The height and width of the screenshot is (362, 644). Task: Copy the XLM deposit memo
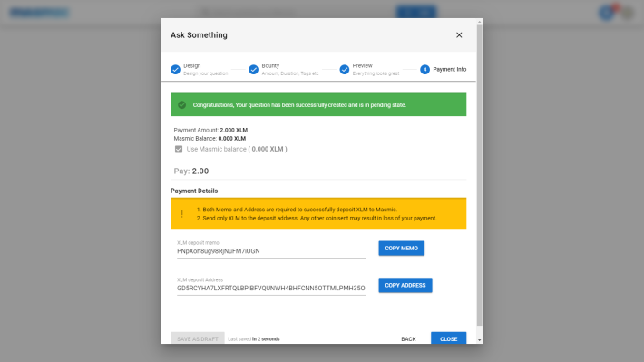click(x=401, y=249)
